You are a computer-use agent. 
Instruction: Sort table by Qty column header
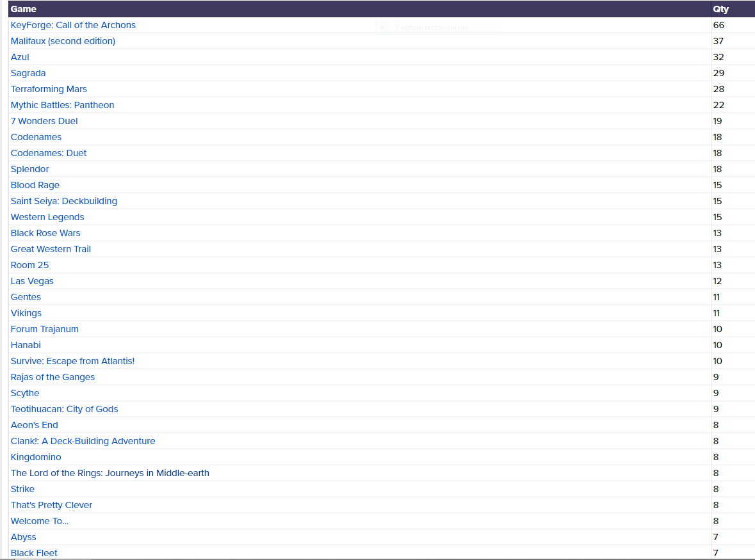click(720, 9)
